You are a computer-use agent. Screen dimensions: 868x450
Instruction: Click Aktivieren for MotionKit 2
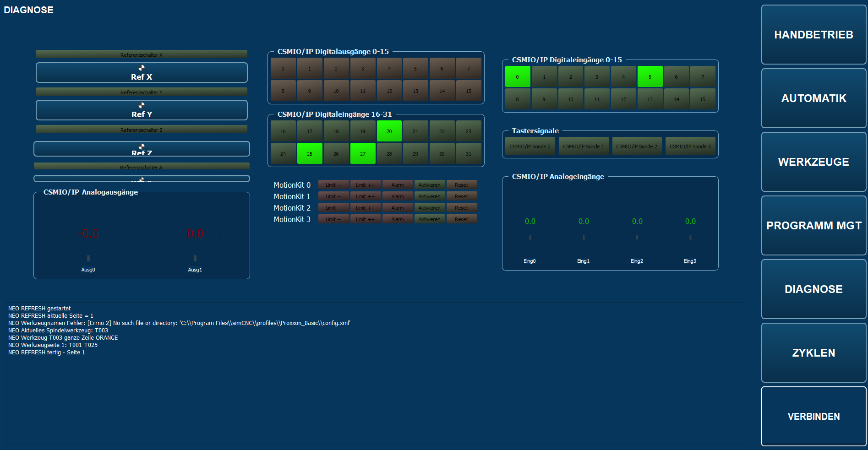tap(429, 208)
